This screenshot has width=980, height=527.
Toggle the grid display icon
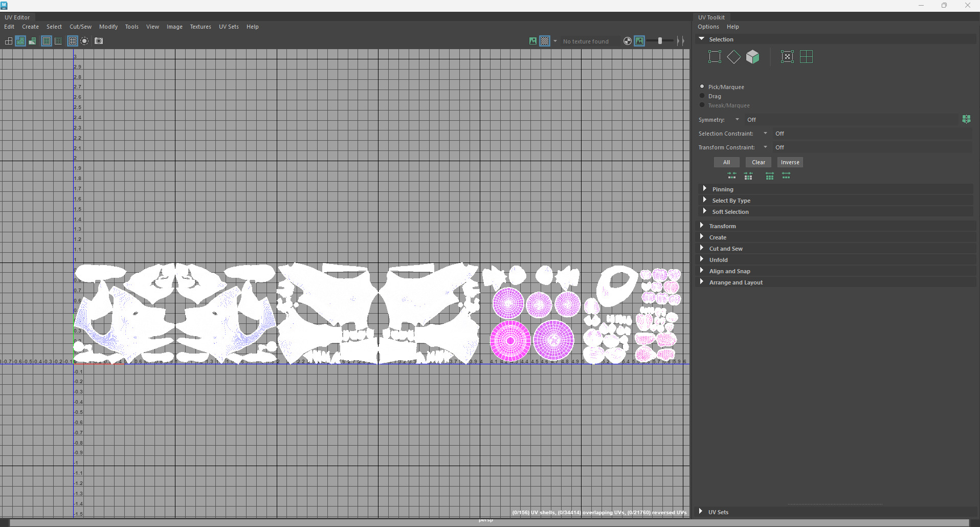point(73,41)
